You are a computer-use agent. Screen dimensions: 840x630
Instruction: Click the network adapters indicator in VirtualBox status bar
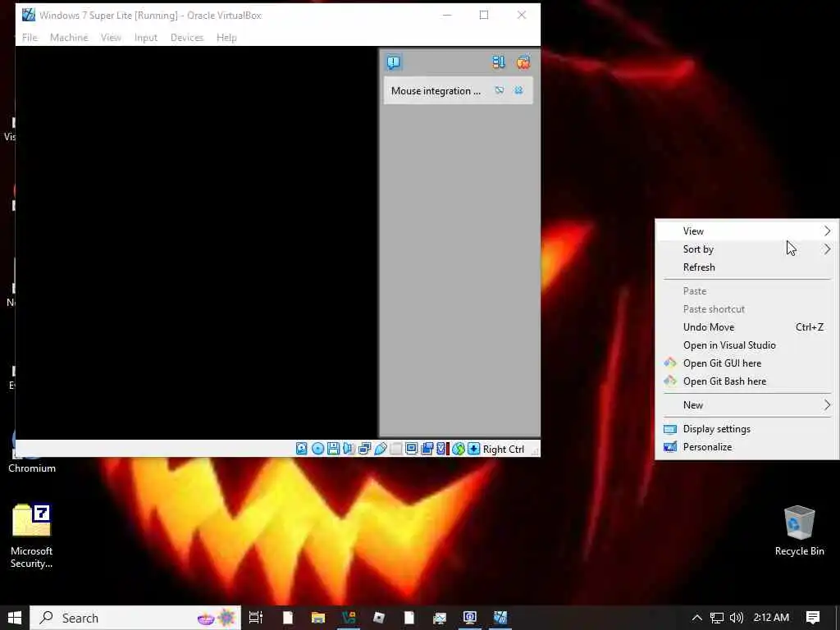[x=365, y=449]
